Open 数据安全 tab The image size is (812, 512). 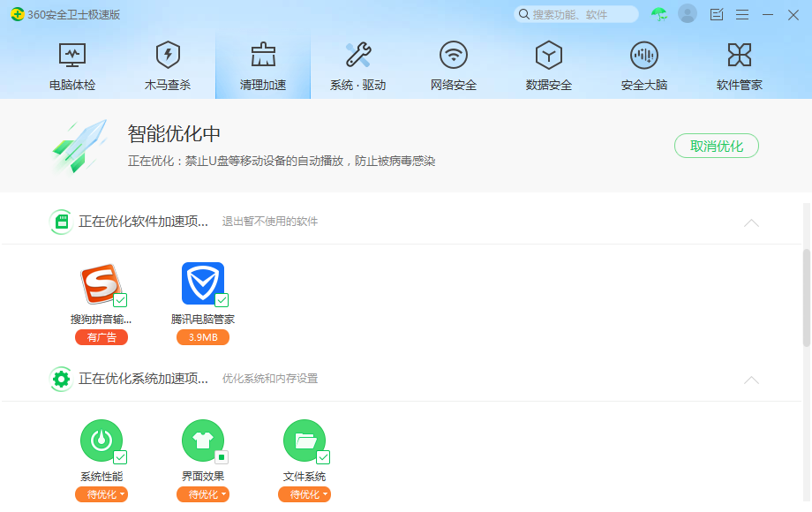pos(548,66)
